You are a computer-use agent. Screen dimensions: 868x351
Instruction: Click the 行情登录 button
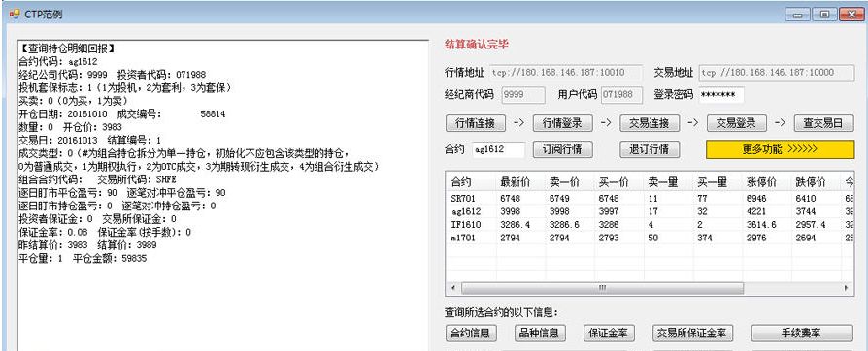tap(562, 123)
